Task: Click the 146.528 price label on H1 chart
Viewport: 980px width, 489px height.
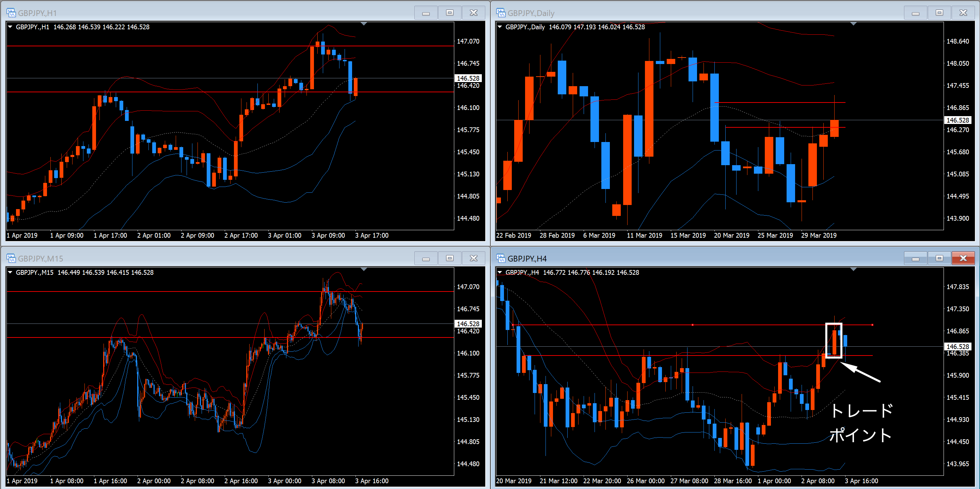Action: tap(468, 78)
